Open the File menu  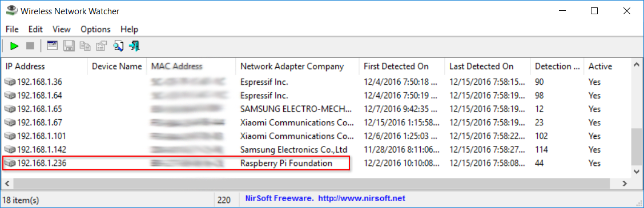click(12, 29)
